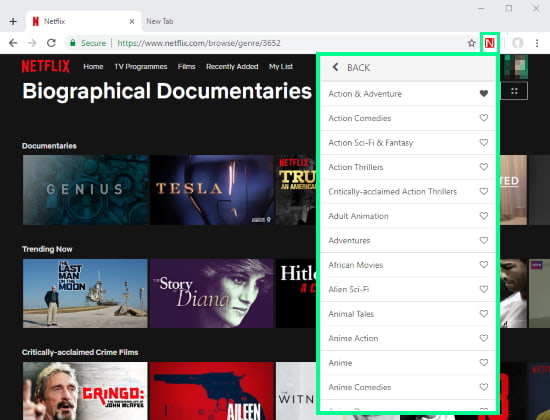This screenshot has width=550, height=420.
Task: Select the Action Comedies genre
Action: [360, 118]
